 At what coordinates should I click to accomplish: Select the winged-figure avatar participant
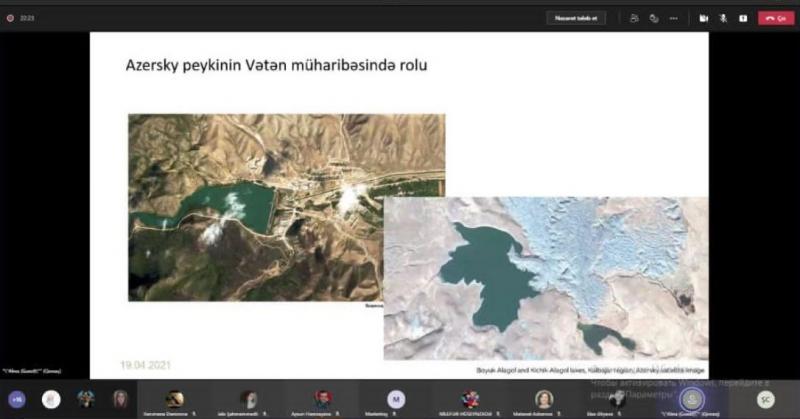(86, 400)
